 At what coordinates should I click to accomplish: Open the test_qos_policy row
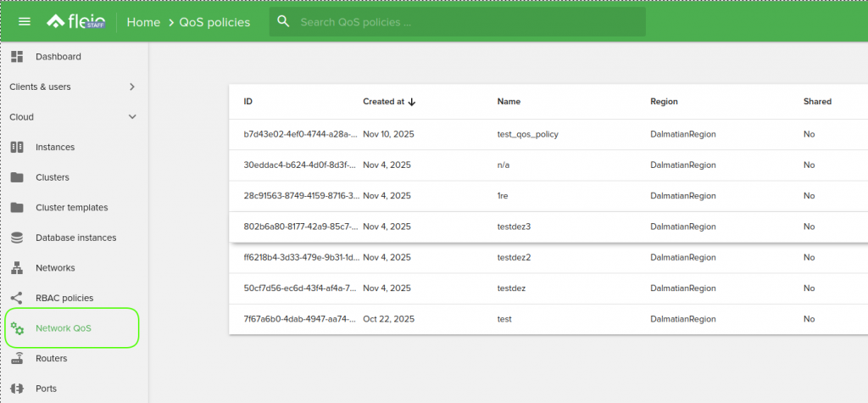pyautogui.click(x=527, y=134)
